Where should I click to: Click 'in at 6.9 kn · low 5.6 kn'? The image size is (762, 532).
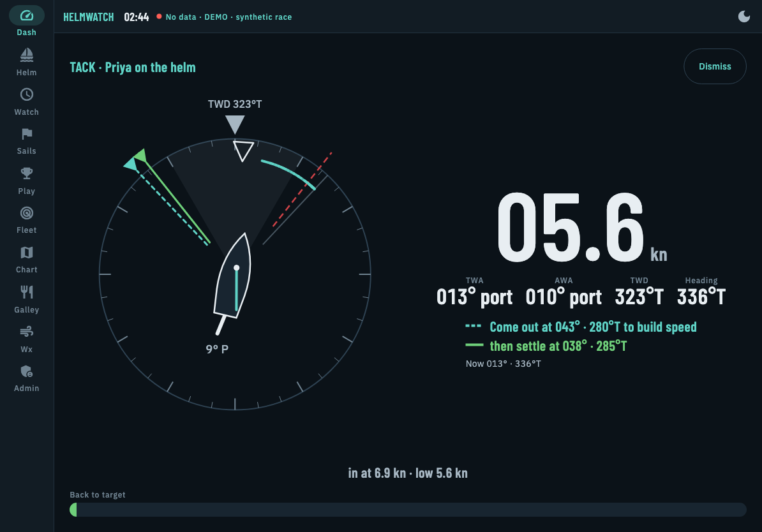point(408,473)
